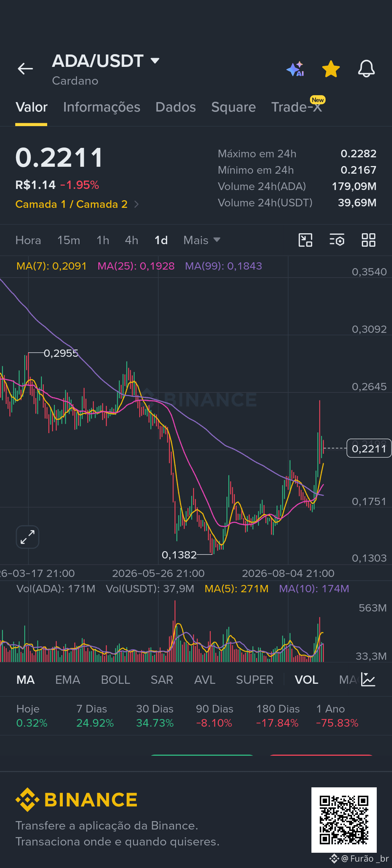Click the Cardano subtitle
Viewport: 392px width, 868px height.
(75, 81)
